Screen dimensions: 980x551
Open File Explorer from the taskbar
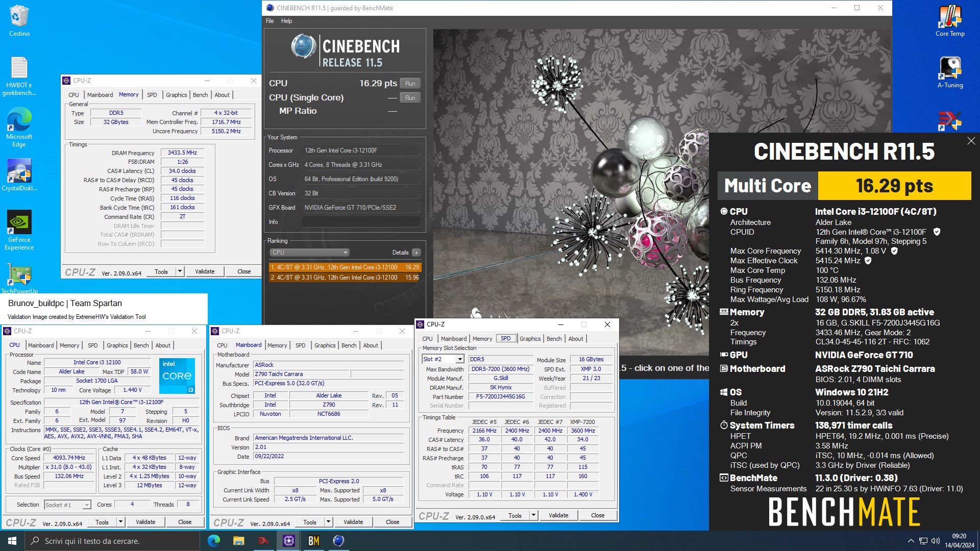coord(238,541)
